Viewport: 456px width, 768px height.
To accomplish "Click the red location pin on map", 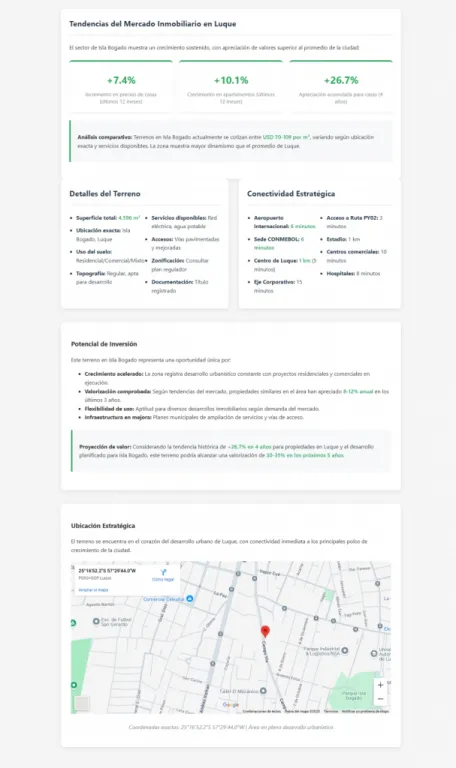I will [265, 631].
